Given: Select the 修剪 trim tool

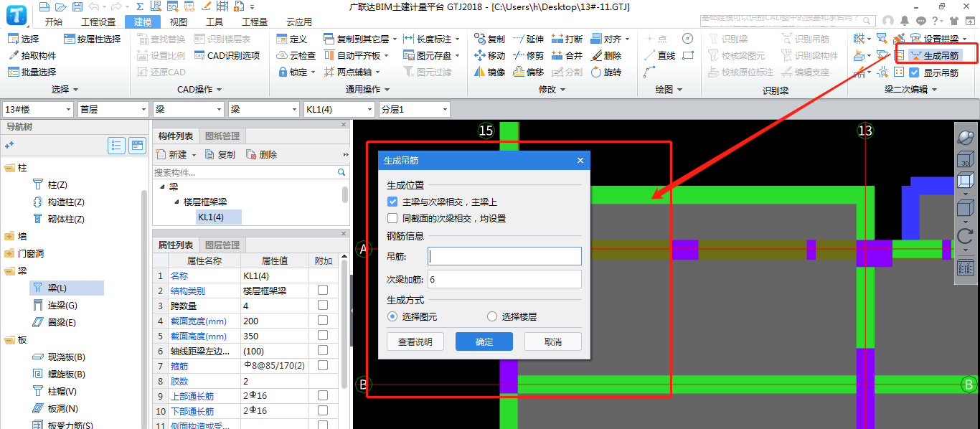Looking at the screenshot, I should (x=528, y=55).
